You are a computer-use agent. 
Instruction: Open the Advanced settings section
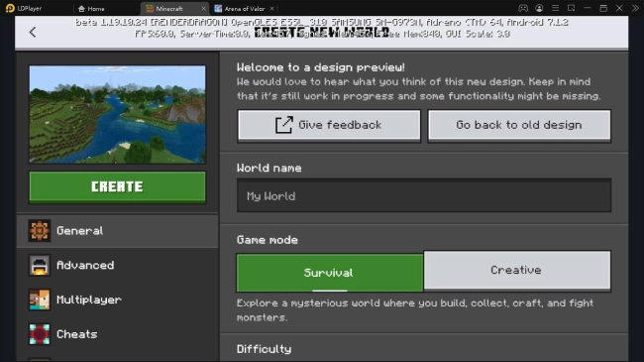pos(118,265)
